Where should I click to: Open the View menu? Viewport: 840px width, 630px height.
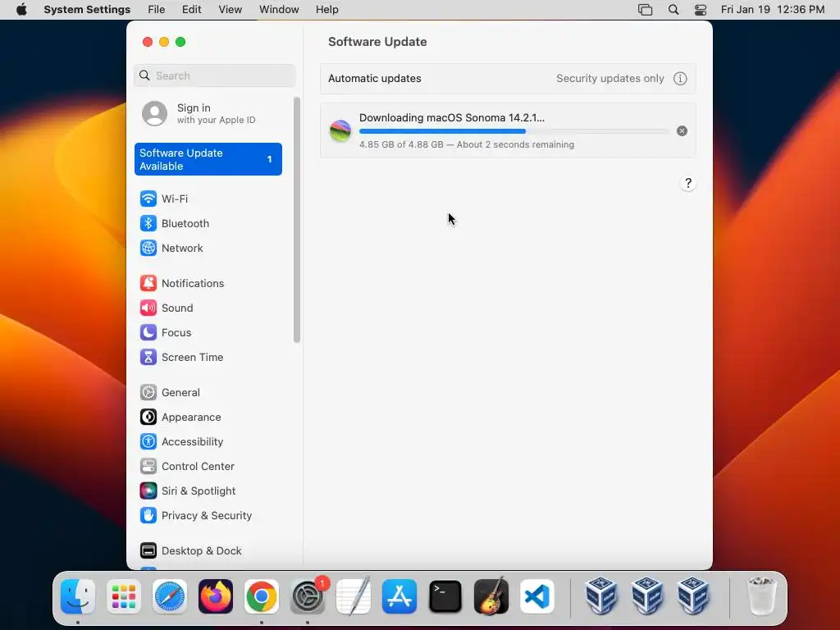231,10
